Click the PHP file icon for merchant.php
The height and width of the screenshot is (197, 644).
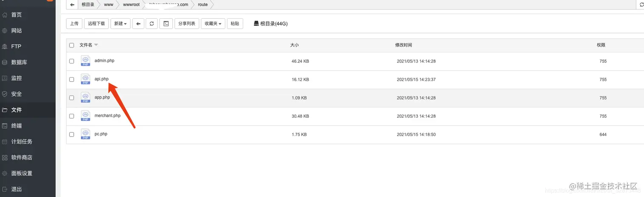(x=85, y=116)
